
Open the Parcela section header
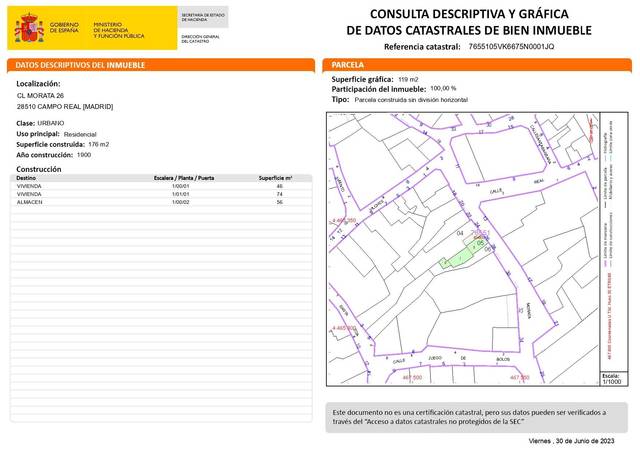click(x=349, y=65)
